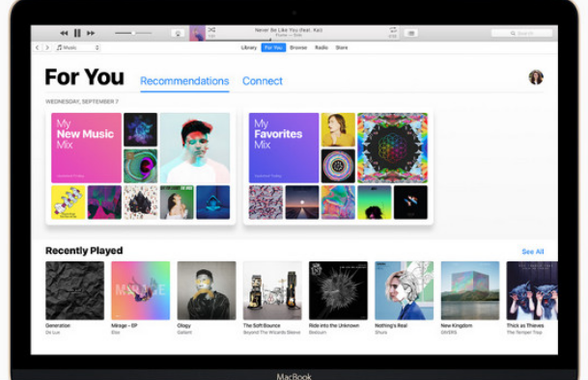
Task: Open the My New Music Mix tile
Action: [86, 148]
